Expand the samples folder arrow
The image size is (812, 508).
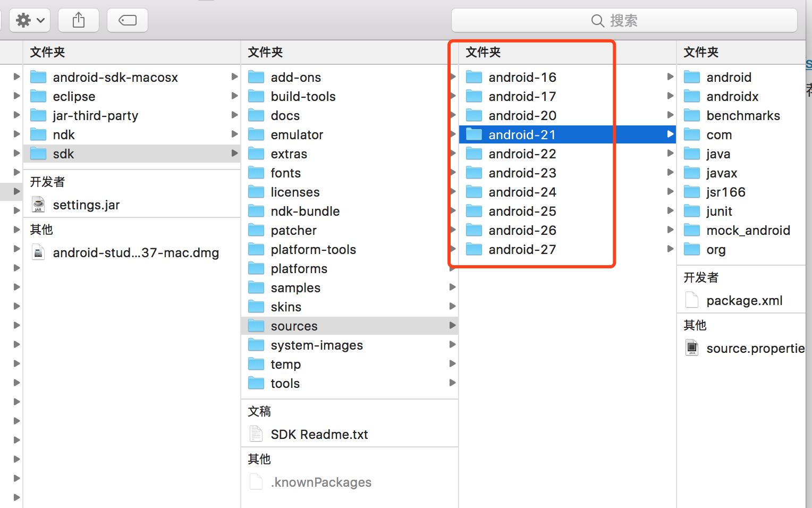pos(452,287)
